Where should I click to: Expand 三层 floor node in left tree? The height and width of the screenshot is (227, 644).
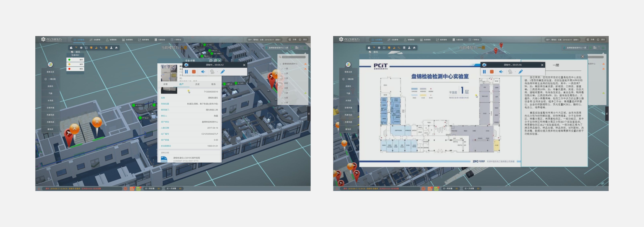point(282,78)
